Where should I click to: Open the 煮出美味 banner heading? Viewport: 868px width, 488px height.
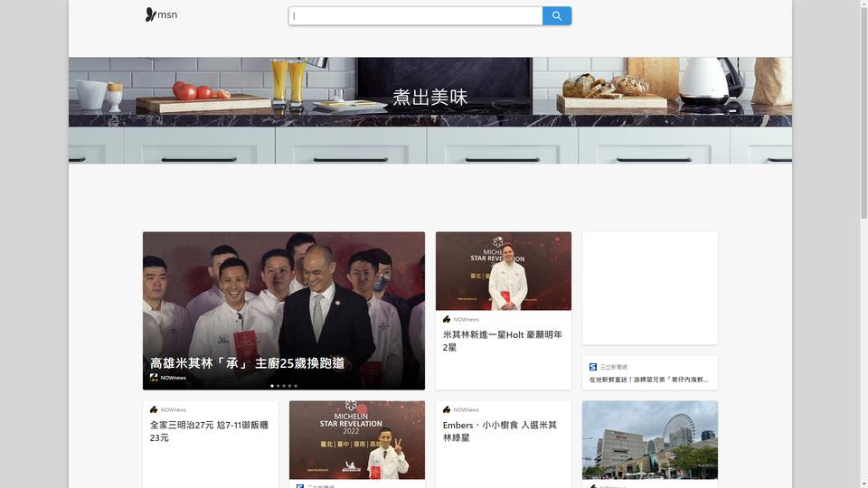pos(430,98)
